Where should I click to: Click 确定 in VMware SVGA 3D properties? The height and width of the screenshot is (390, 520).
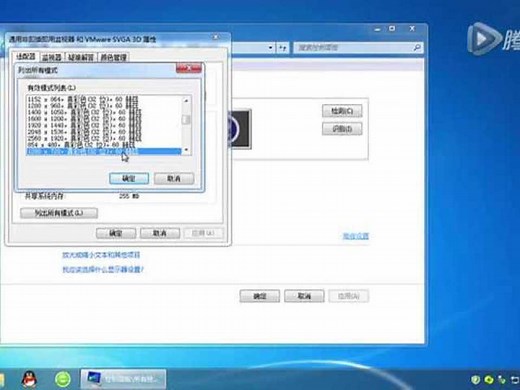pos(116,233)
